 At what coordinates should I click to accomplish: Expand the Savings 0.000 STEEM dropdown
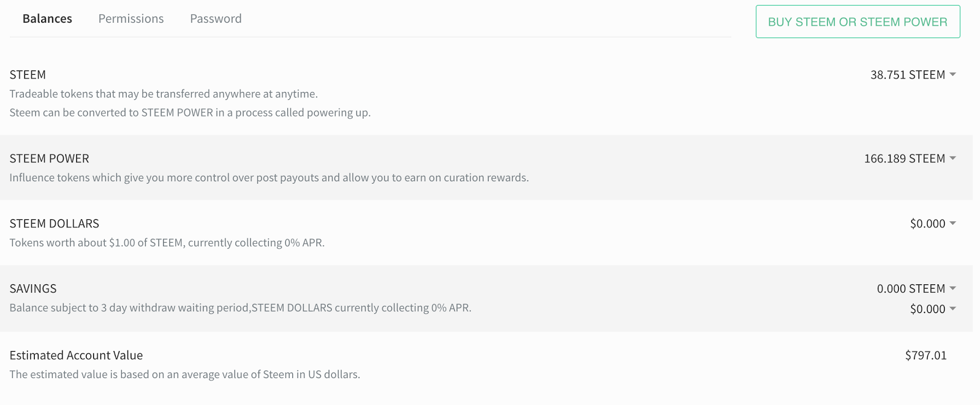[x=952, y=289]
